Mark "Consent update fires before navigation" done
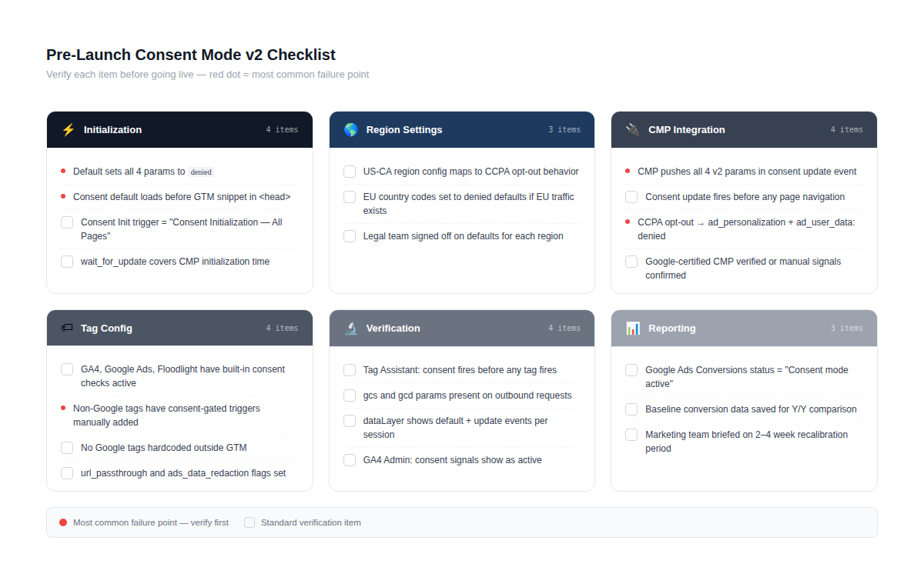This screenshot has width=924, height=584. point(631,197)
